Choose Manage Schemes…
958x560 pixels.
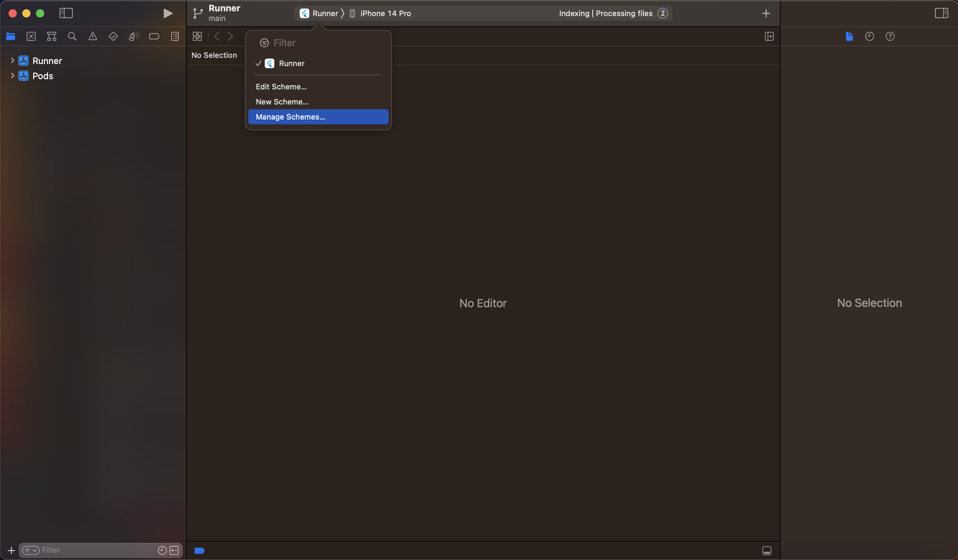pos(319,117)
